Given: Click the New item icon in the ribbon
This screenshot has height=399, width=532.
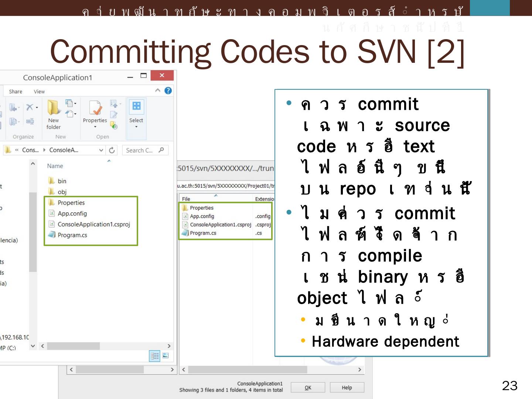Looking at the screenshot, I should click(69, 103).
